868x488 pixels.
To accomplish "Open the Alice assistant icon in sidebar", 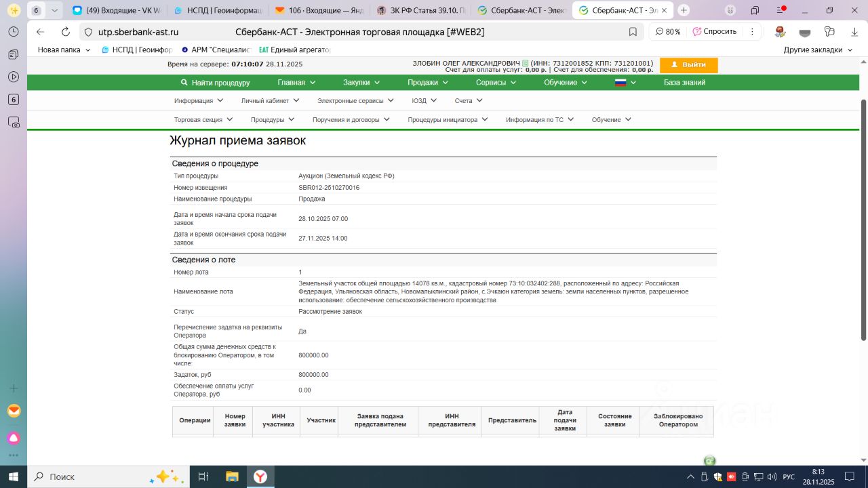I will click(14, 437).
